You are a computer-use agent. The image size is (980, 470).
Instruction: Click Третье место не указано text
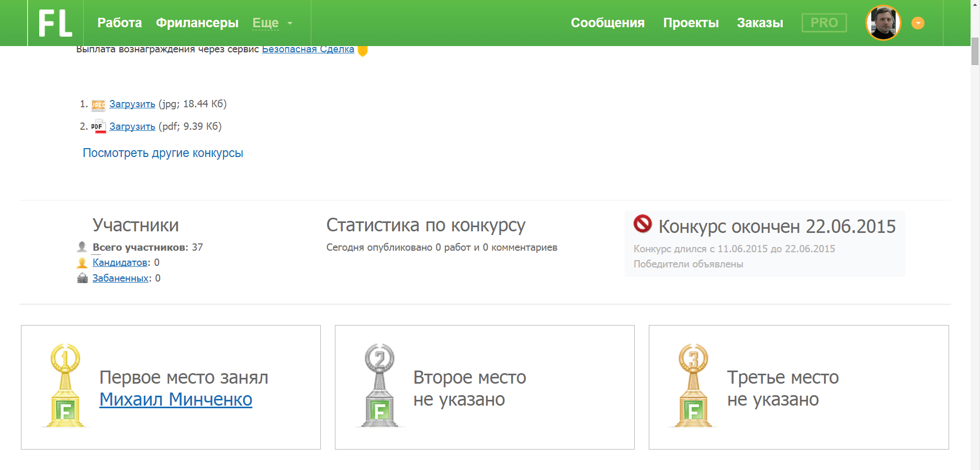point(783,388)
